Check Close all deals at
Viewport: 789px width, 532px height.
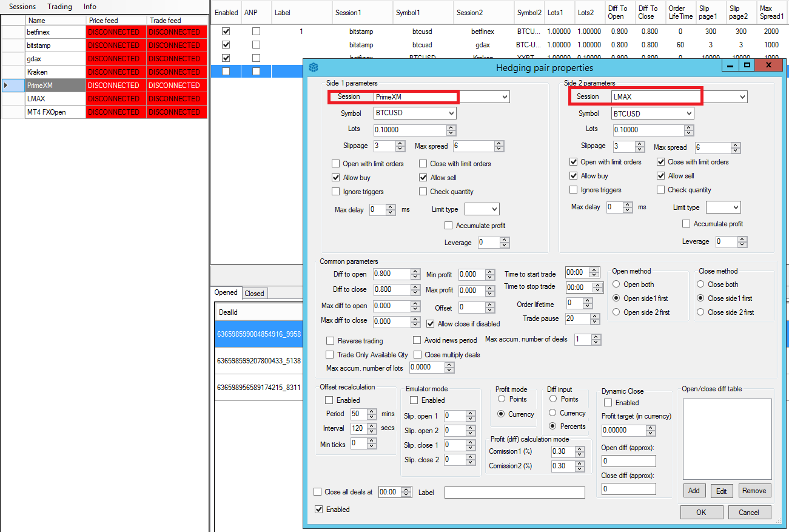(x=318, y=492)
